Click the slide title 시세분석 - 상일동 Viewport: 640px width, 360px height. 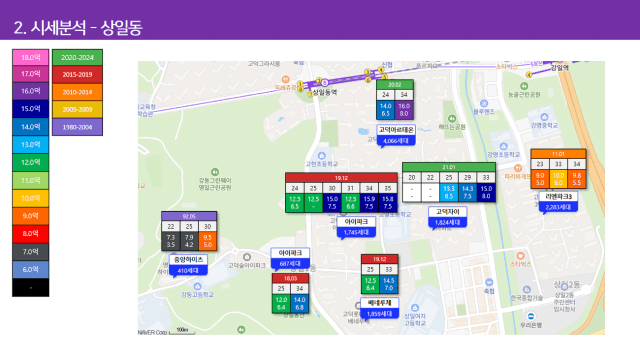tap(87, 28)
